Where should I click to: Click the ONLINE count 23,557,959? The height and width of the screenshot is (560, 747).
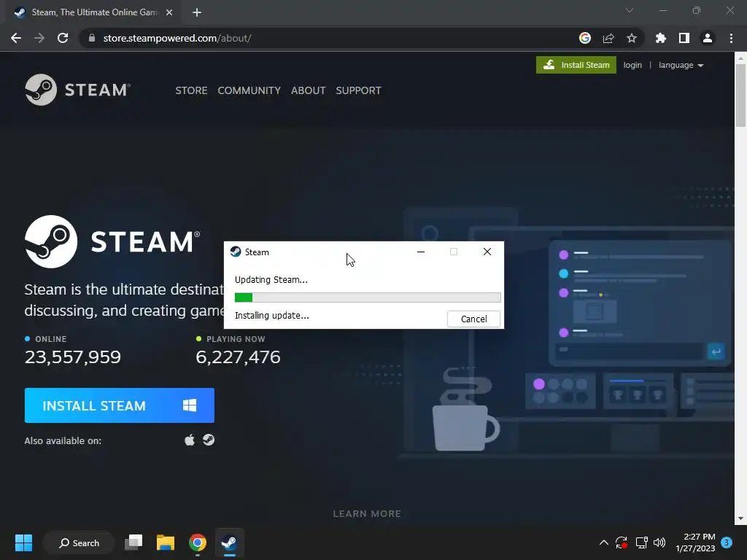click(x=73, y=357)
